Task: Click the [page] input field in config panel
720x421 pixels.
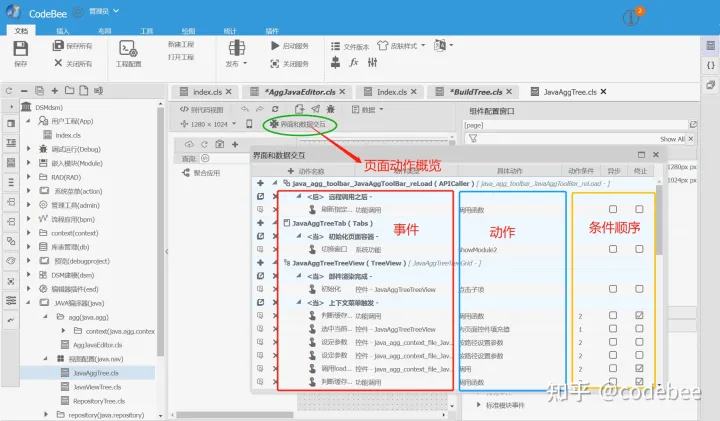Action: 575,125
